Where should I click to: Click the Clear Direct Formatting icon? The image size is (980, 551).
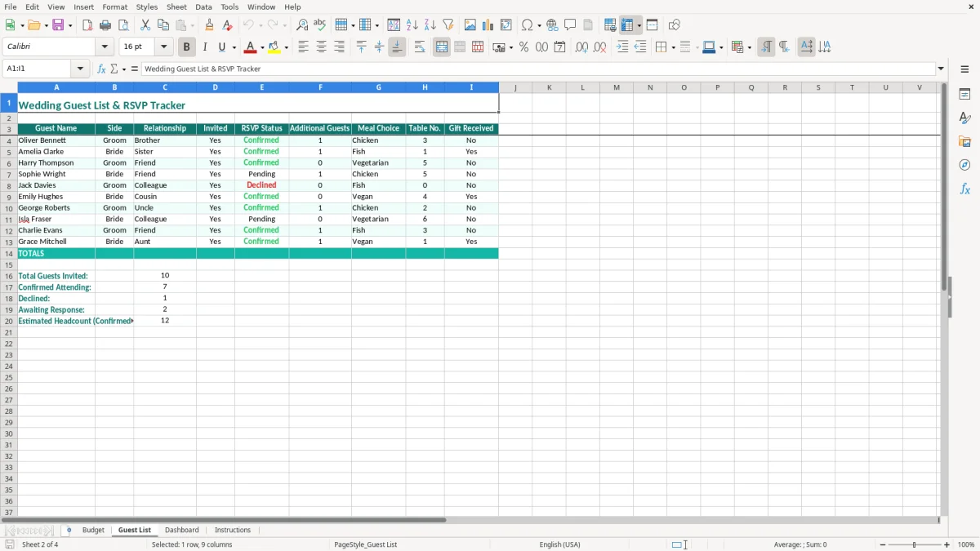[227, 25]
